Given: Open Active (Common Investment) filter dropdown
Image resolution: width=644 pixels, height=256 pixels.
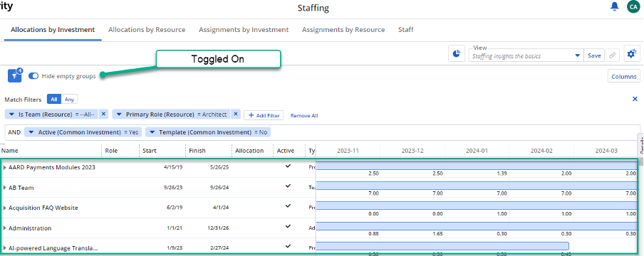Looking at the screenshot, I should click(x=31, y=132).
